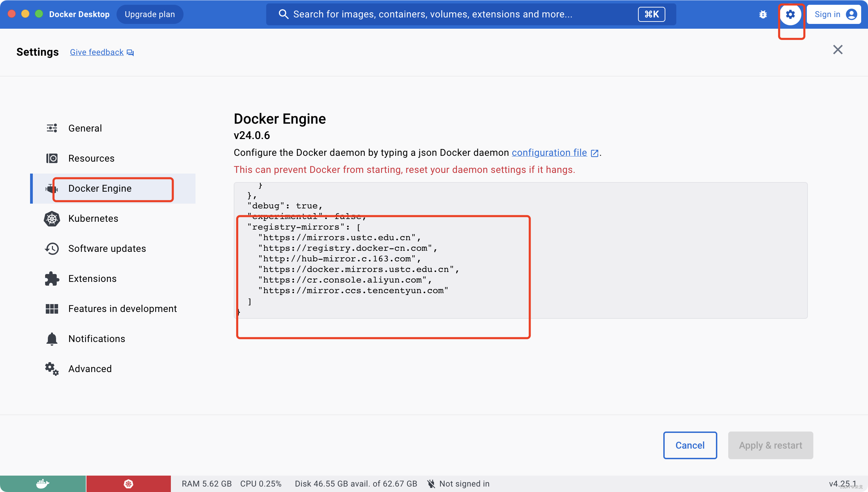The image size is (868, 492).
Task: Open the General settings tab
Action: 113,128
